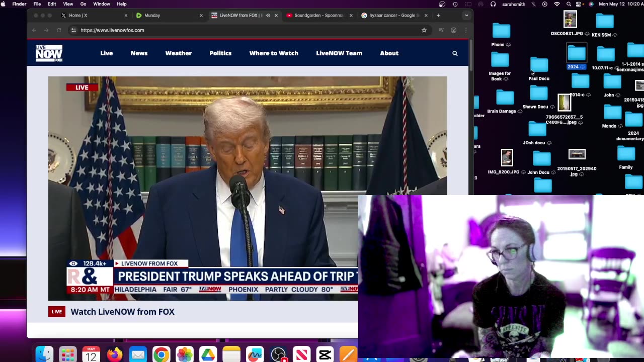Switch to the hyzaar cancer Google tab
Viewport: 644px width, 362px height.
tap(394, 16)
